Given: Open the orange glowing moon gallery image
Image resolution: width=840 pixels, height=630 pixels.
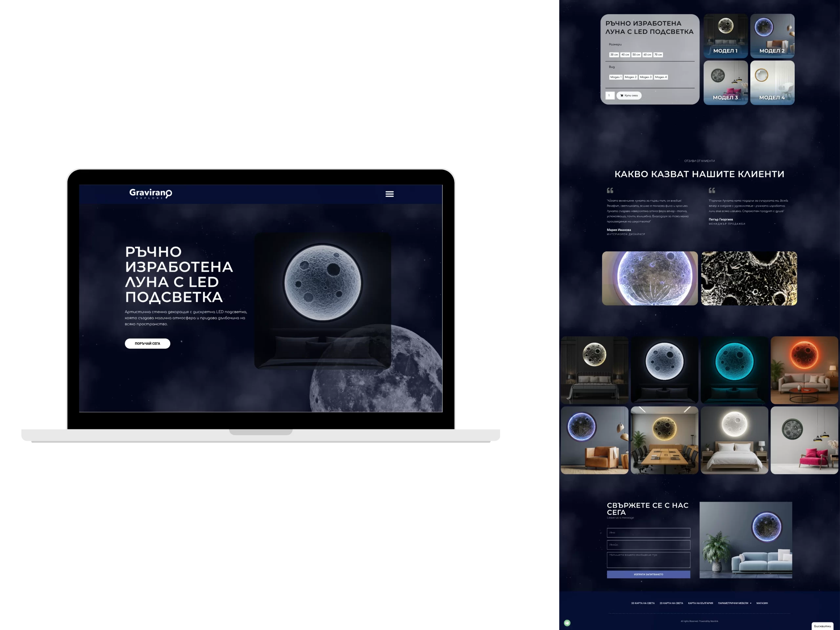Looking at the screenshot, I should (x=804, y=370).
